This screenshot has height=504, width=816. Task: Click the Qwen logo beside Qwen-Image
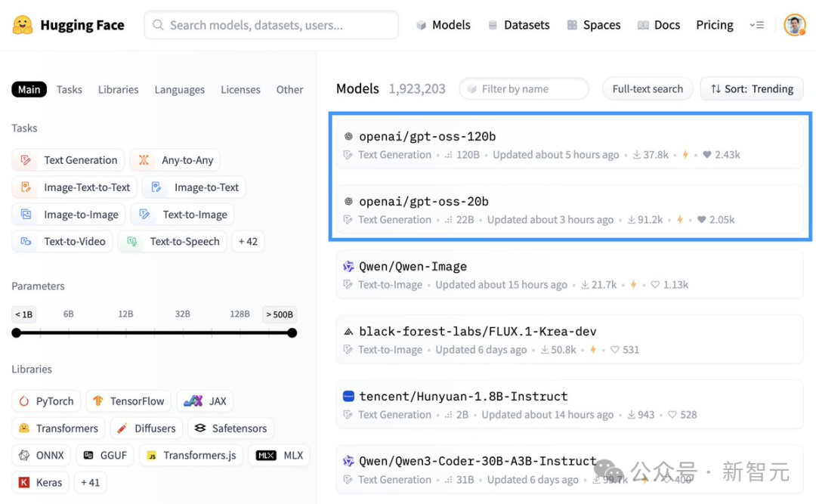click(x=348, y=267)
